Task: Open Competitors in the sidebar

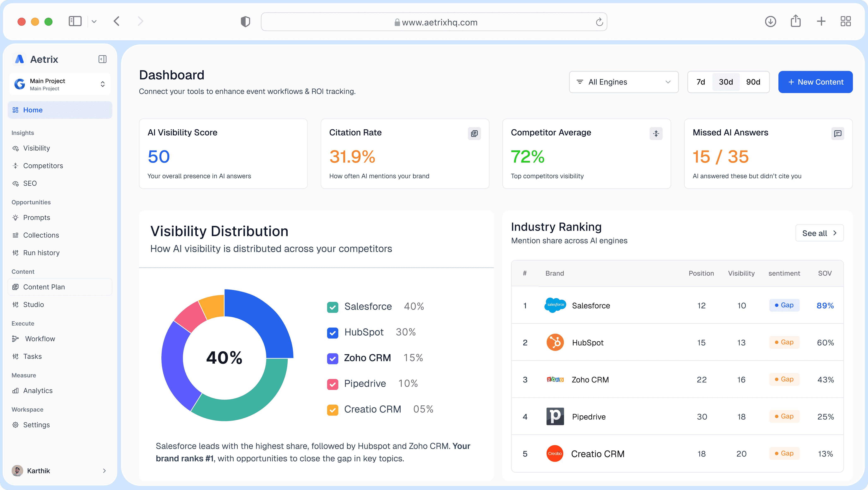Action: pyautogui.click(x=60, y=166)
